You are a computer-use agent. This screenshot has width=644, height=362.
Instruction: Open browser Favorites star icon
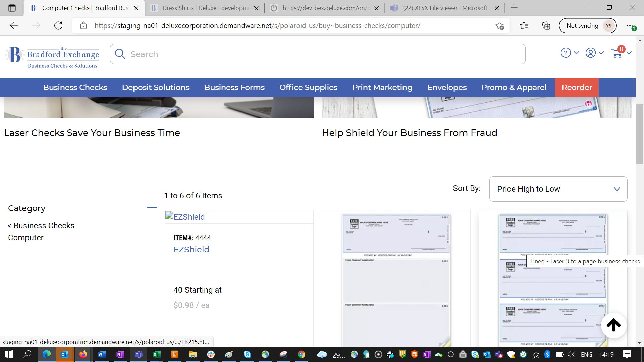tap(524, 26)
